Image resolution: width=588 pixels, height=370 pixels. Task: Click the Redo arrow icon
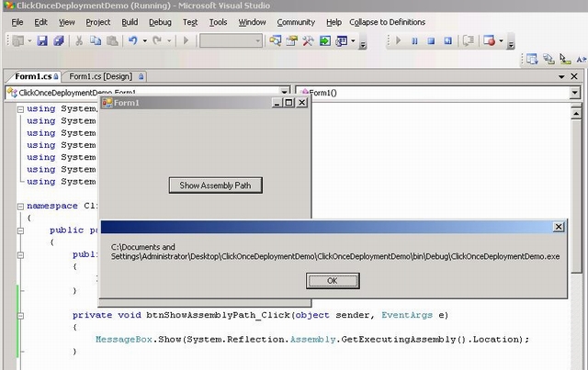point(157,40)
